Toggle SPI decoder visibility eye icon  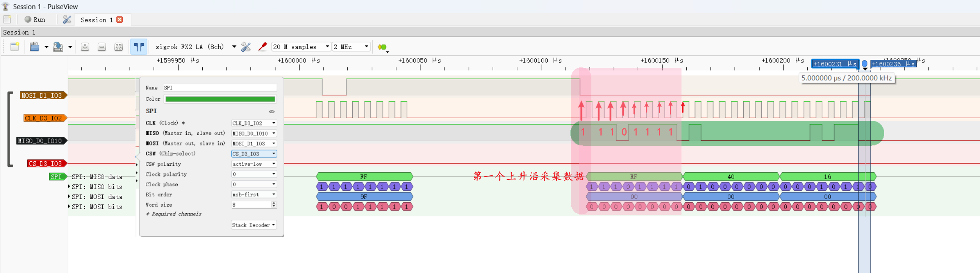pyautogui.click(x=272, y=111)
